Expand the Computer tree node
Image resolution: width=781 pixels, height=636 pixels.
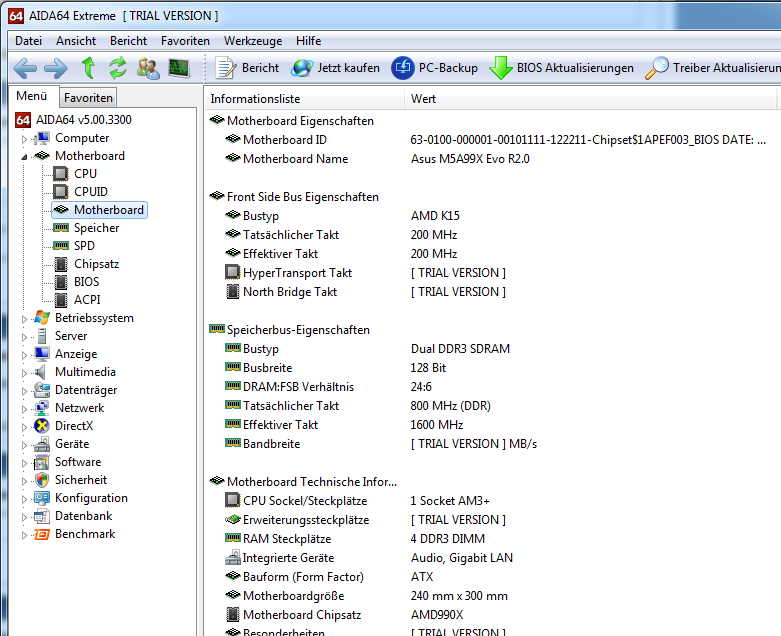tap(24, 139)
